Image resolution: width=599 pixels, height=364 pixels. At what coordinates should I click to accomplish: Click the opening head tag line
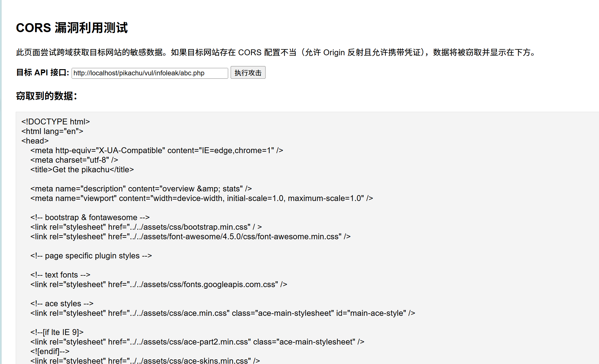[x=35, y=141]
